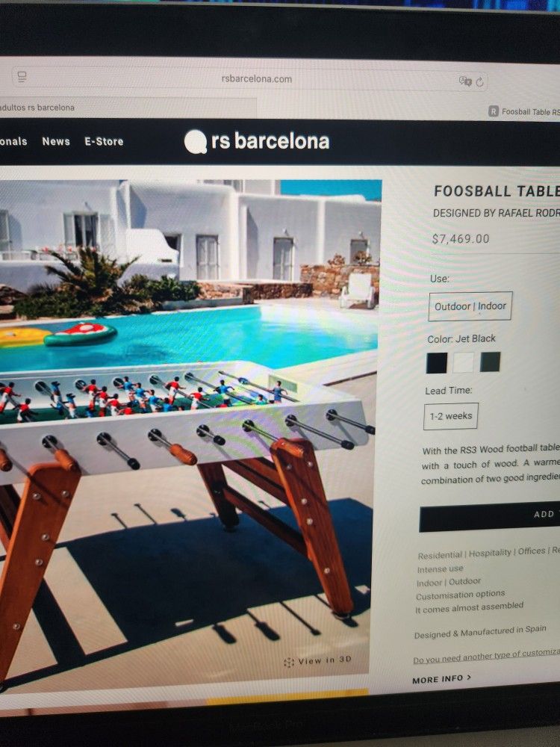
Task: Click the reader view icon in address bar
Action: pos(22,76)
